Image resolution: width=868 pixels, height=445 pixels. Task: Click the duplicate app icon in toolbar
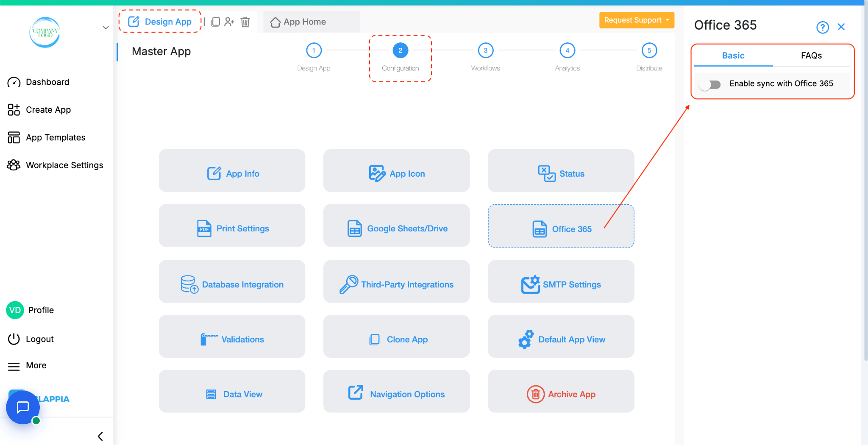(215, 22)
